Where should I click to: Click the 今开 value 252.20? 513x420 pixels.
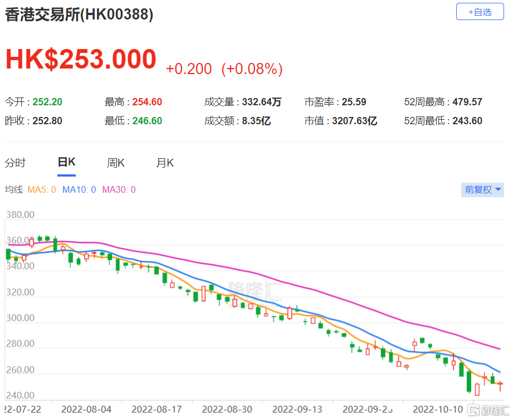(47, 102)
